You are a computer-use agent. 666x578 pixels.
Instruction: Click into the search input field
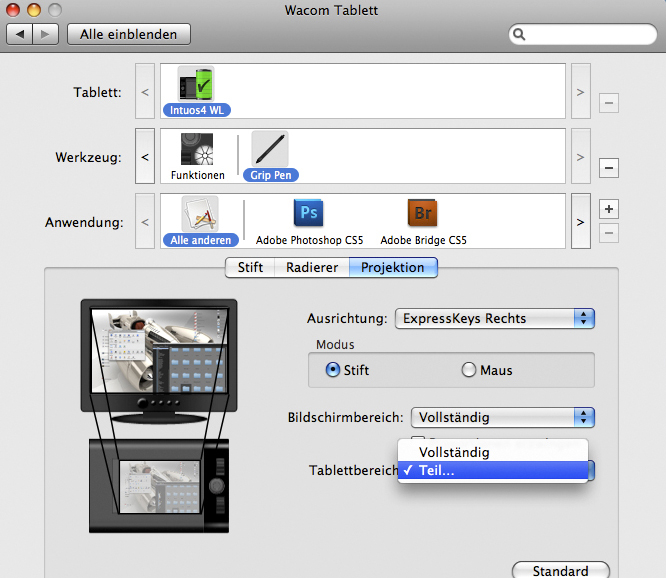pyautogui.click(x=583, y=34)
